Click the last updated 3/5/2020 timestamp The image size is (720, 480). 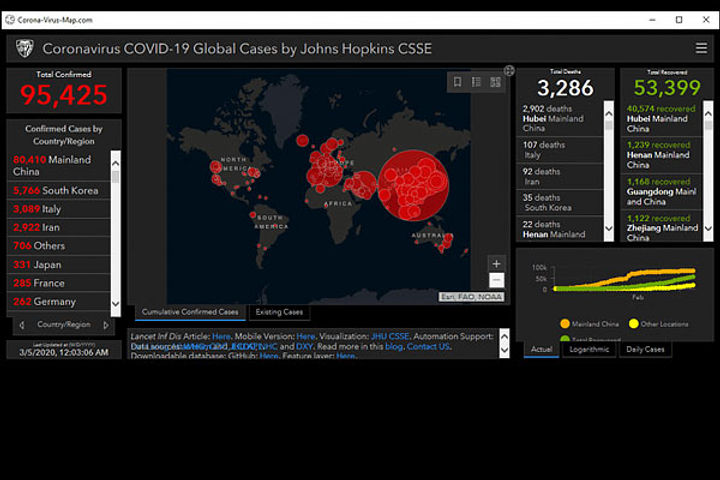click(x=64, y=352)
